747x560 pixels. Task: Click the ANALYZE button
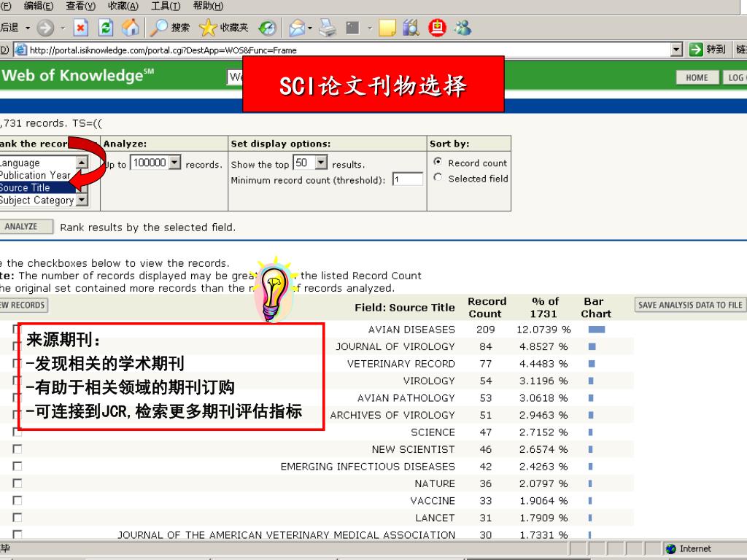click(x=26, y=227)
